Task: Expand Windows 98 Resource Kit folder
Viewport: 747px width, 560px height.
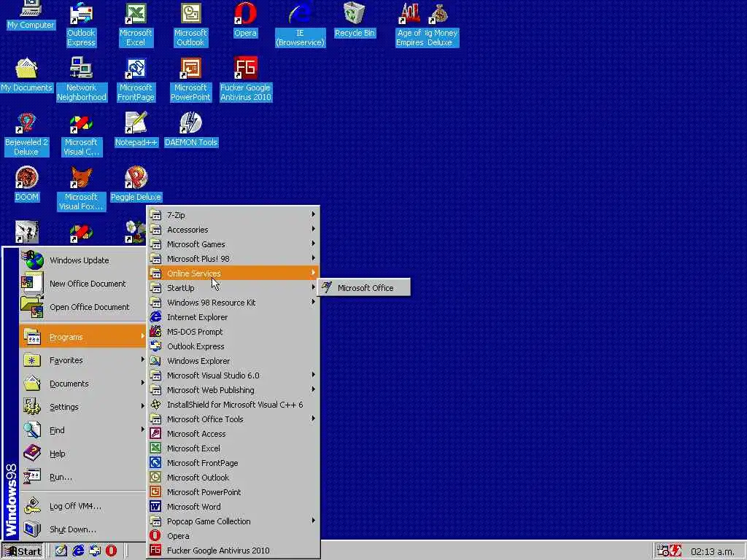Action: tap(233, 303)
